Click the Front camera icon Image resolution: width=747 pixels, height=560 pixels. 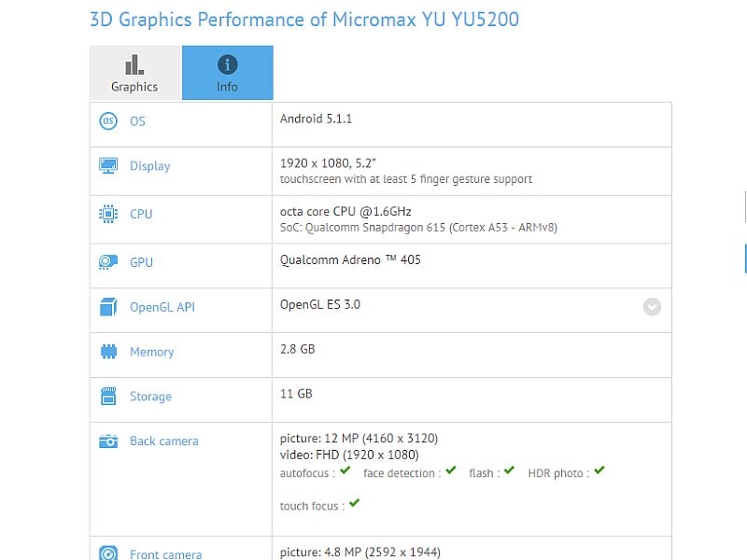pyautogui.click(x=108, y=553)
